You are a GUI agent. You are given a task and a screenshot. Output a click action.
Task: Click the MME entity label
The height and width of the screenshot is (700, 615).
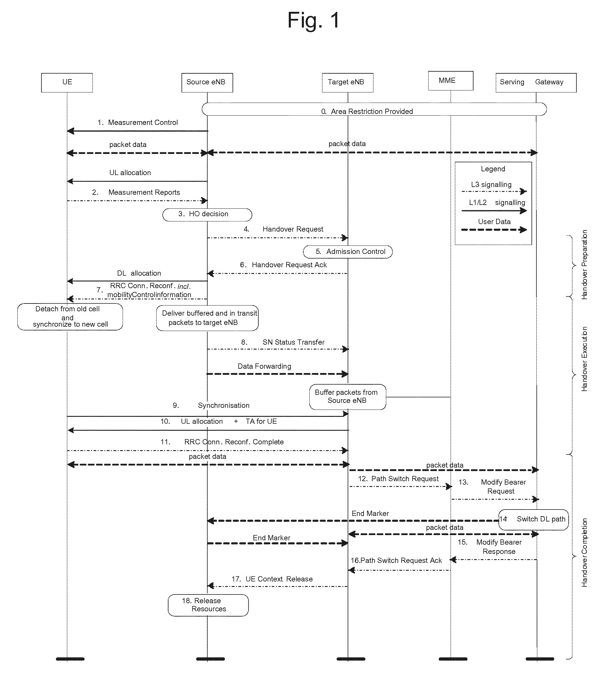(x=446, y=80)
